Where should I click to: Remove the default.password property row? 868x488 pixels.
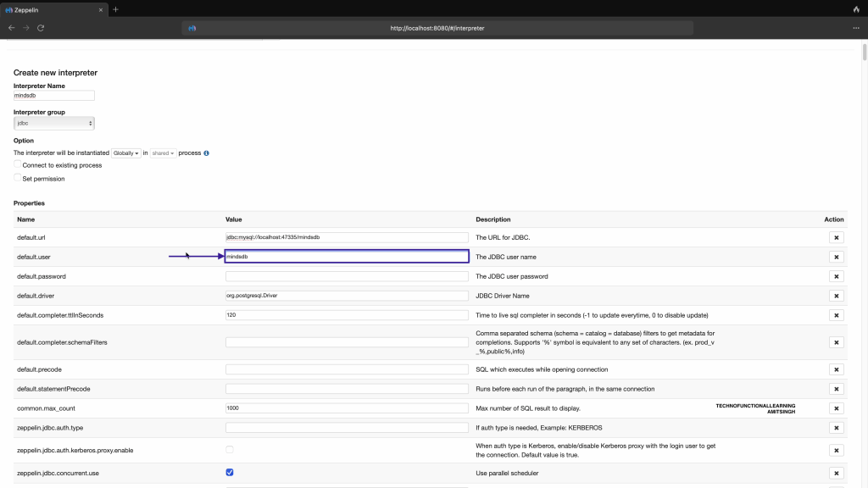(835, 276)
